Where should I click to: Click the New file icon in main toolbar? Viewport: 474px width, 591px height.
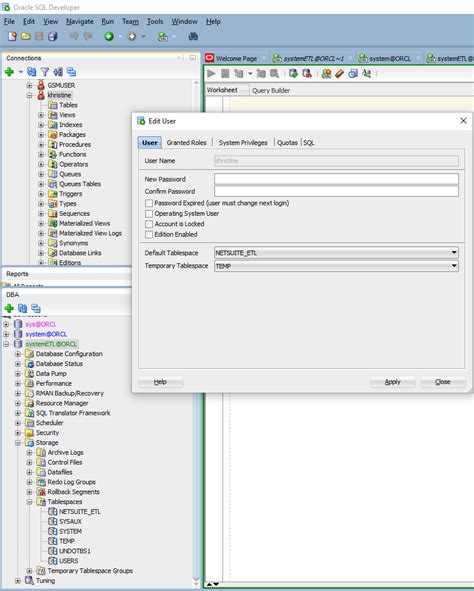pyautogui.click(x=12, y=36)
